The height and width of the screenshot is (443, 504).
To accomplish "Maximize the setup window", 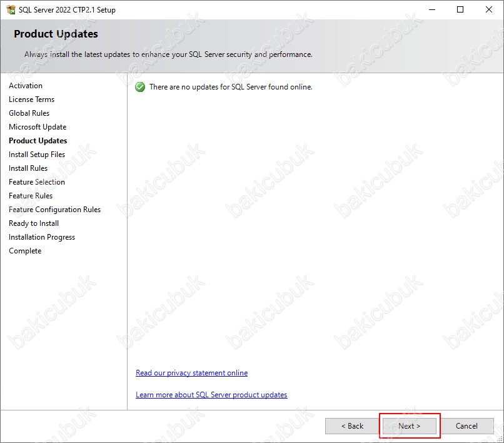I will [x=460, y=9].
